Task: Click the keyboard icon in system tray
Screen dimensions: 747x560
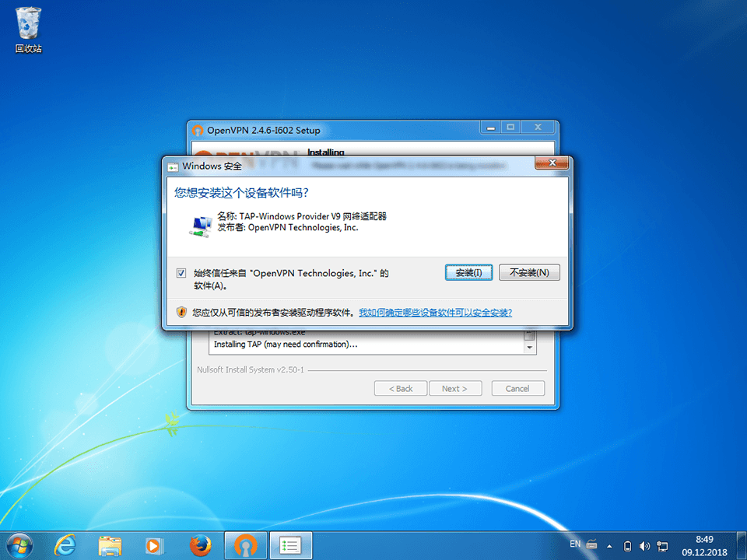Action: point(591,544)
